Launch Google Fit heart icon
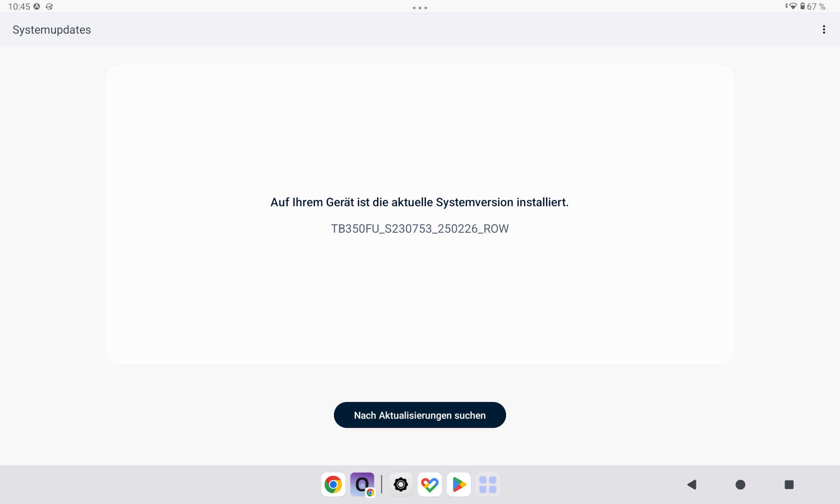 (x=430, y=484)
